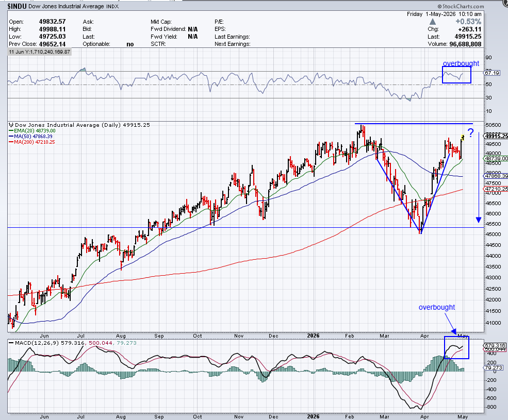Select the Volume value 96,688,808
508x420 pixels.
click(465, 44)
